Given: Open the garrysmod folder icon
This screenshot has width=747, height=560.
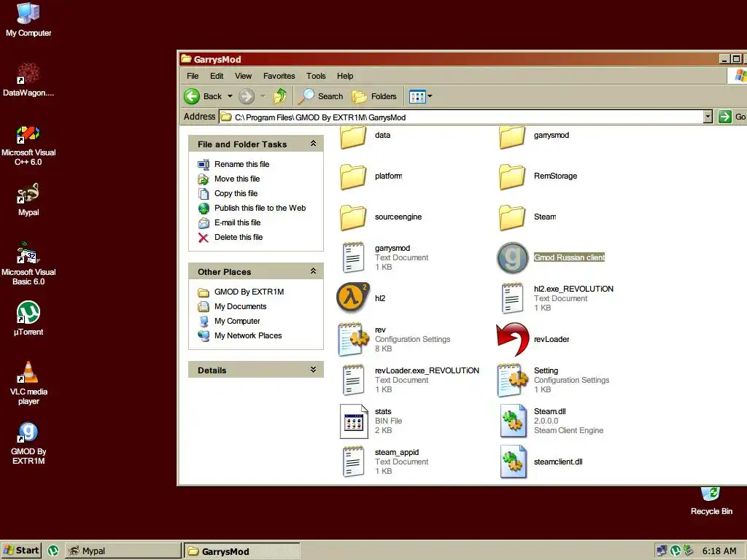Looking at the screenshot, I should tap(512, 137).
